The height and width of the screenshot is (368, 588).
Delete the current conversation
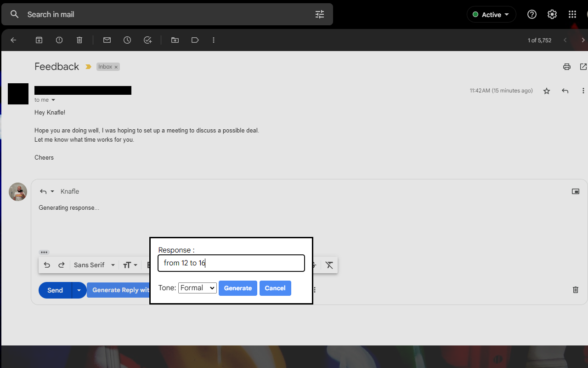79,40
